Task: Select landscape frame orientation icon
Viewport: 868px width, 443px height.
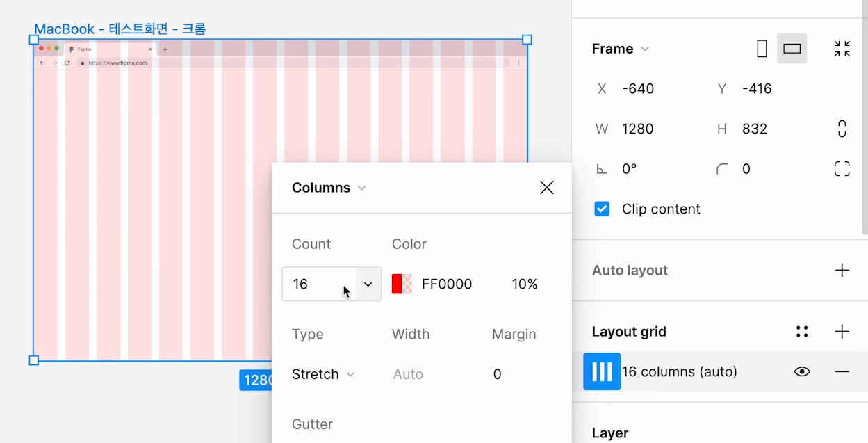Action: [792, 49]
